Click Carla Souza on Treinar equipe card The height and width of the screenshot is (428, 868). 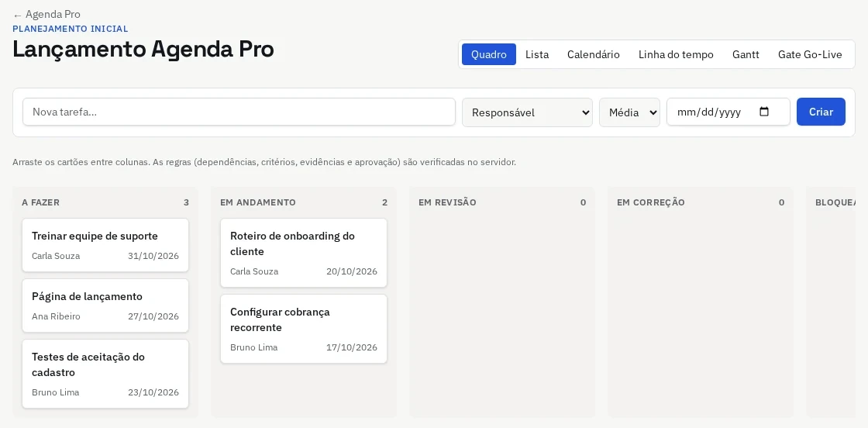[x=56, y=256]
